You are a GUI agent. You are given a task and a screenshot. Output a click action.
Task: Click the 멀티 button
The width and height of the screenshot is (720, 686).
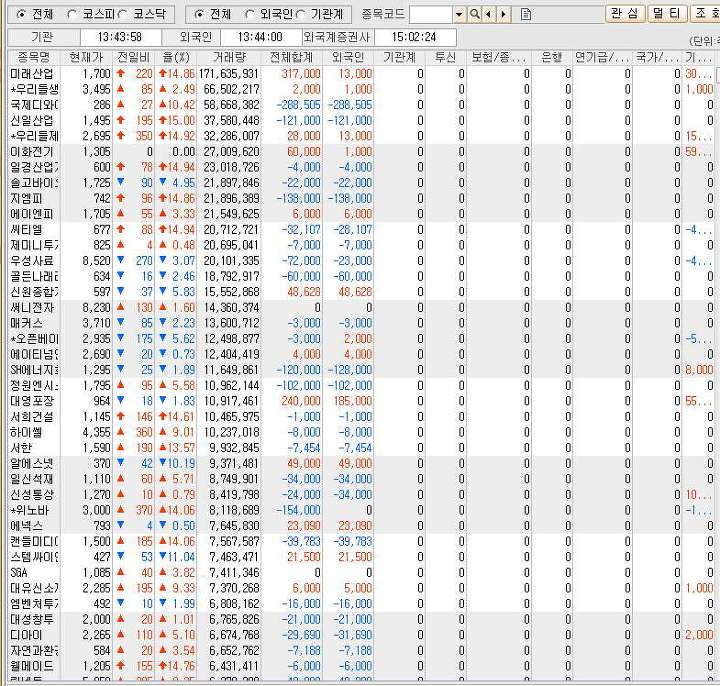(667, 13)
